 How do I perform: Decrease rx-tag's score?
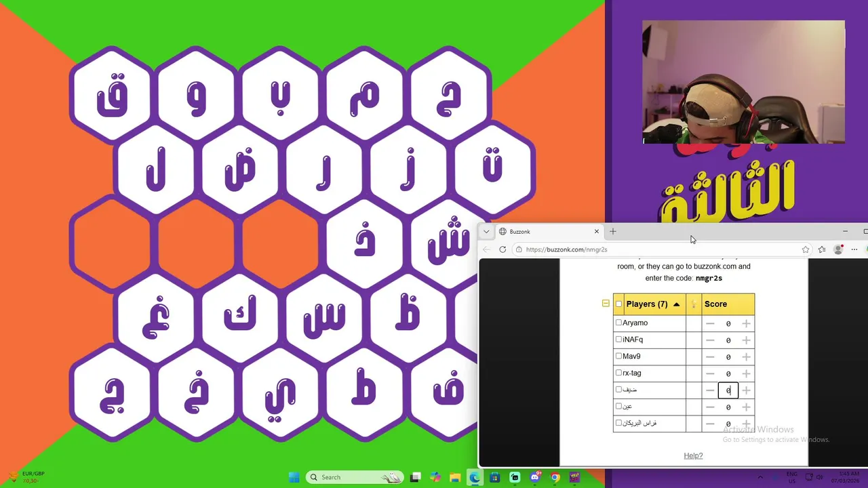pos(710,373)
